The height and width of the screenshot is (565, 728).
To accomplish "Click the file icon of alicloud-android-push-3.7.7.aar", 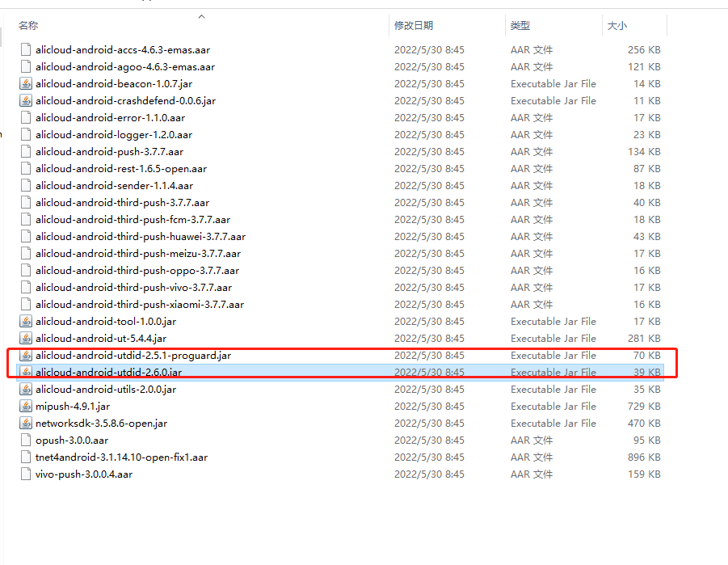I will click(x=26, y=151).
